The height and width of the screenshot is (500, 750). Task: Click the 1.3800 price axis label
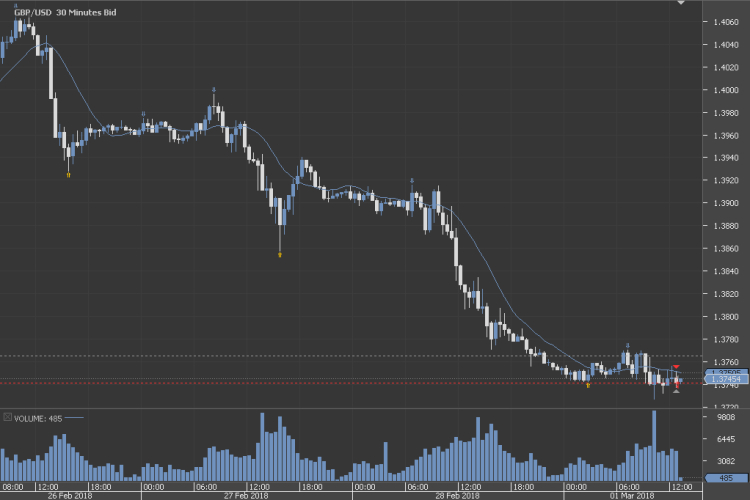point(726,317)
